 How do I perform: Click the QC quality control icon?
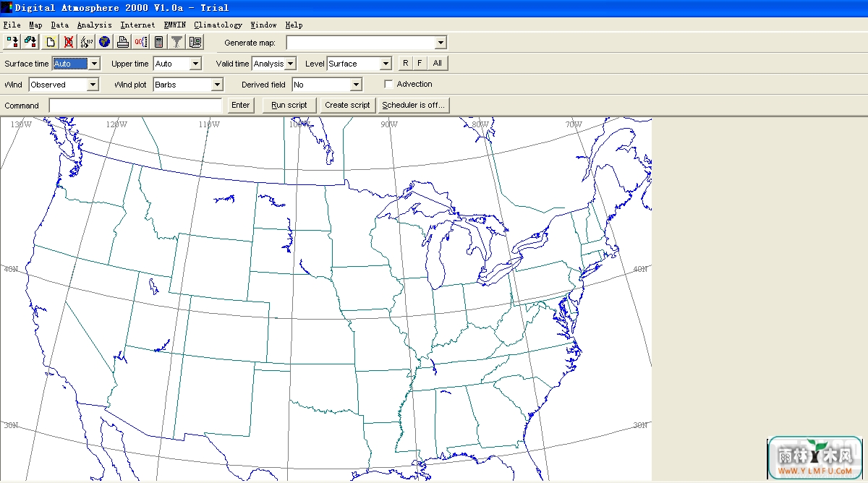[x=141, y=42]
